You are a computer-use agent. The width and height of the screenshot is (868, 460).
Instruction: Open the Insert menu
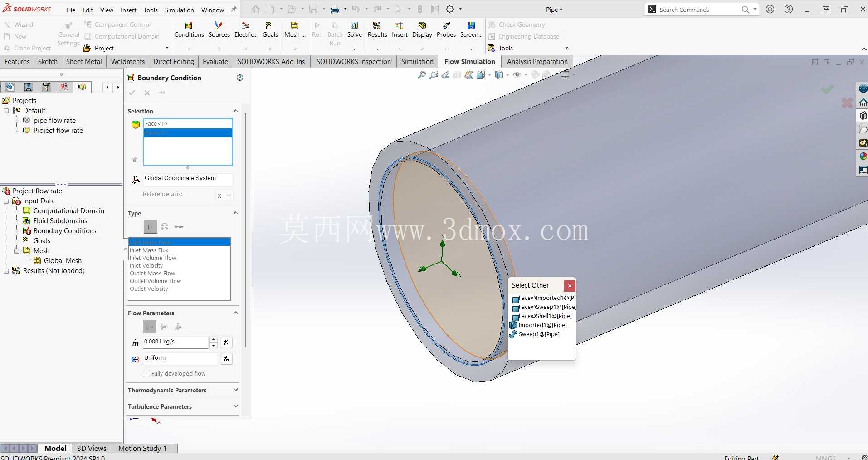(128, 10)
